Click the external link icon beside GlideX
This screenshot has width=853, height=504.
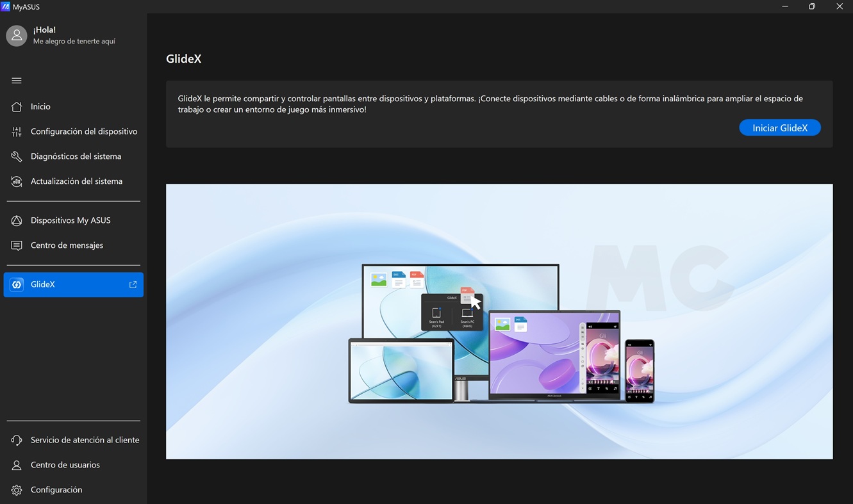point(133,285)
